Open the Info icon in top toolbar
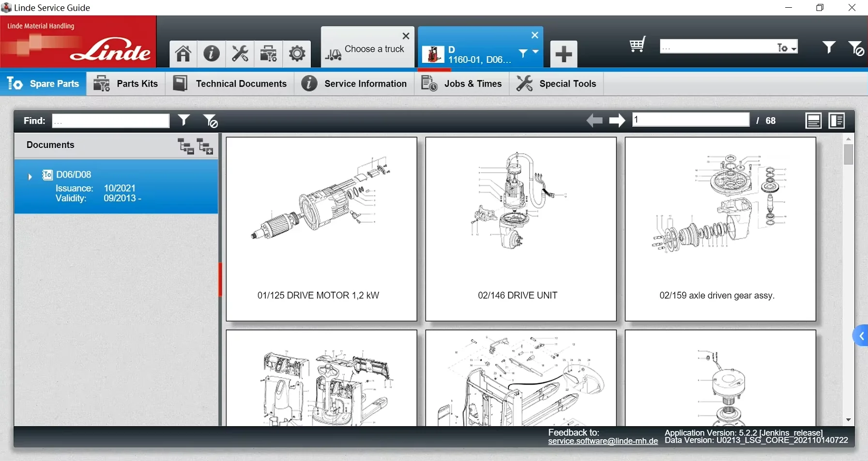The width and height of the screenshot is (868, 461). (x=211, y=53)
